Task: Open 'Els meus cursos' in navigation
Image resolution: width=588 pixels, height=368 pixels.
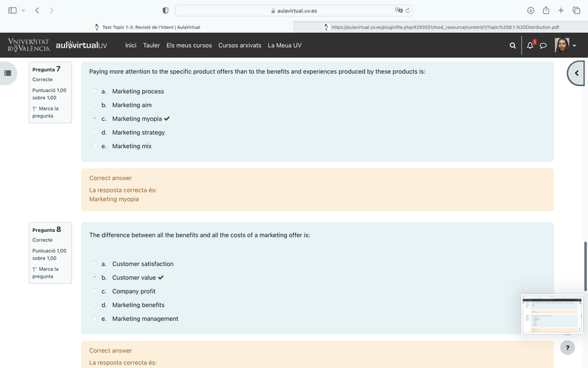Action: (x=189, y=46)
